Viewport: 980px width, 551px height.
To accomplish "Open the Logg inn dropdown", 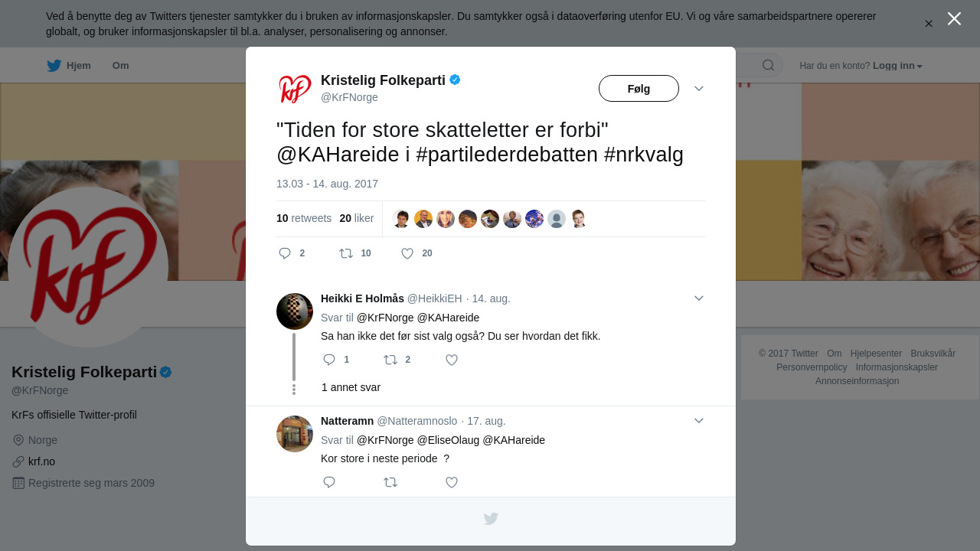I will (x=897, y=66).
